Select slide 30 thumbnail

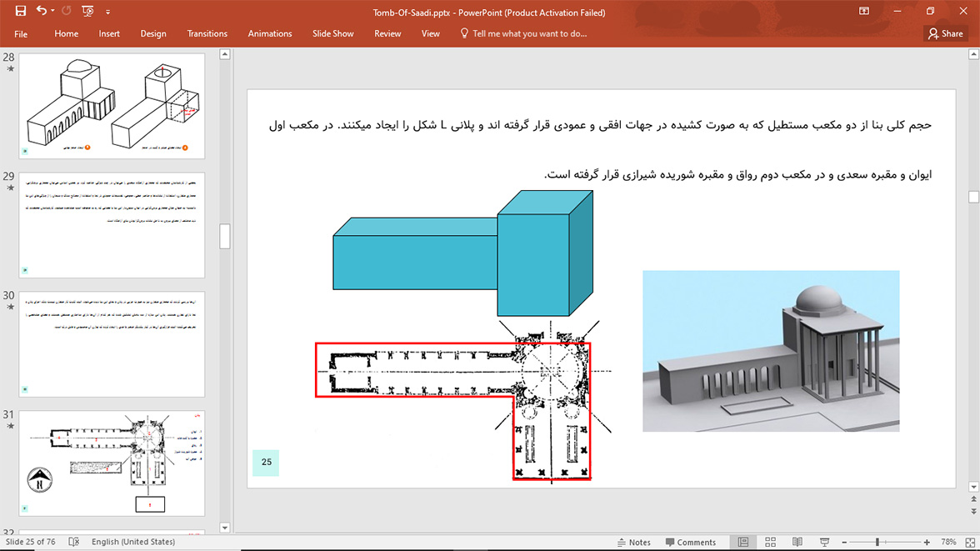pyautogui.click(x=112, y=344)
